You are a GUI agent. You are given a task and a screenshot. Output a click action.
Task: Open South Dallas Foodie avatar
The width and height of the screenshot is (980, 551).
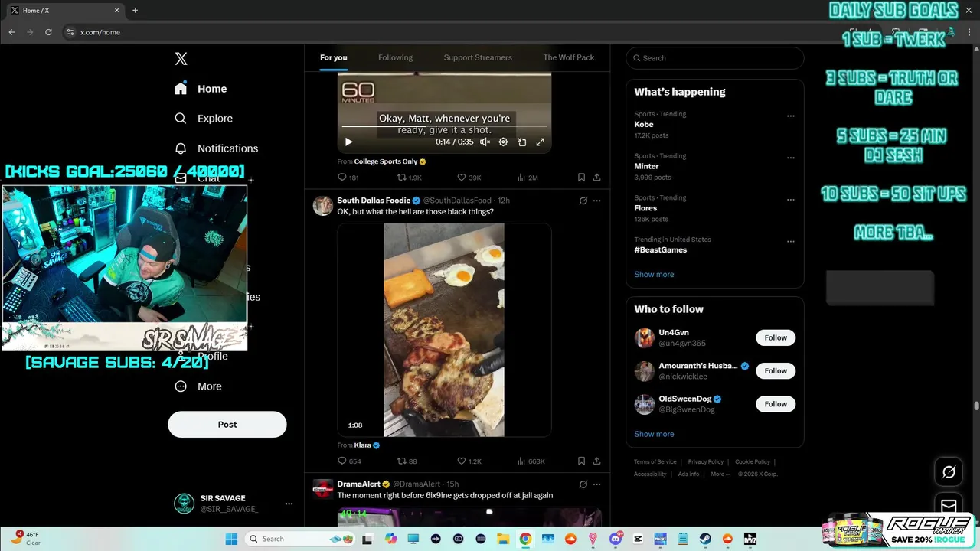pyautogui.click(x=323, y=206)
